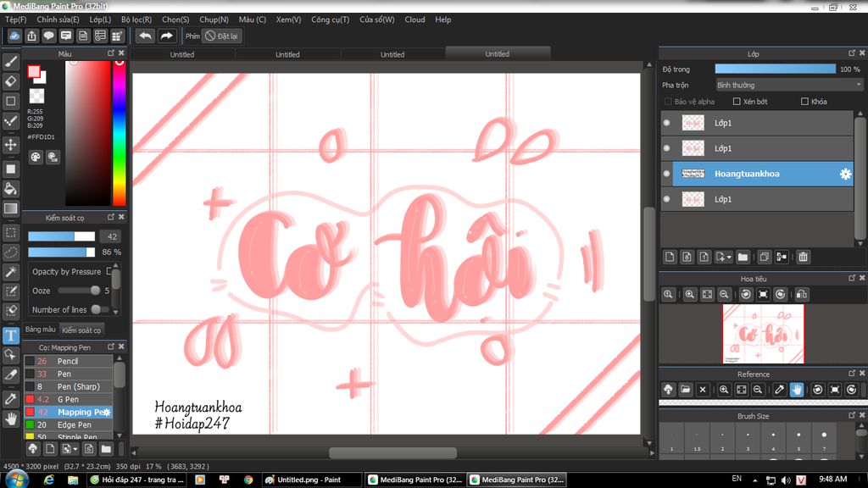Image resolution: width=868 pixels, height=488 pixels.
Task: Select the G Pen brush
Action: pos(68,399)
